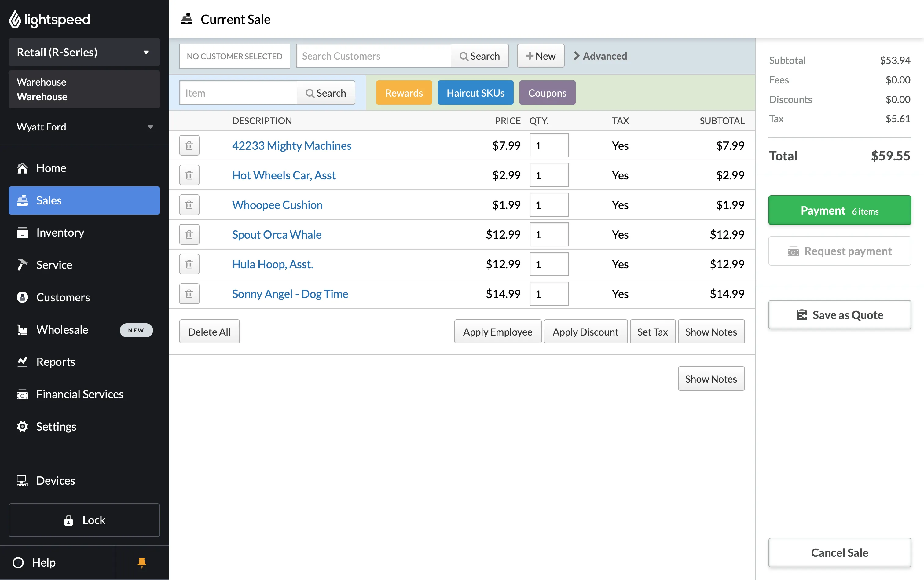Remove Hula Hoop, Asst. with trash icon

189,264
